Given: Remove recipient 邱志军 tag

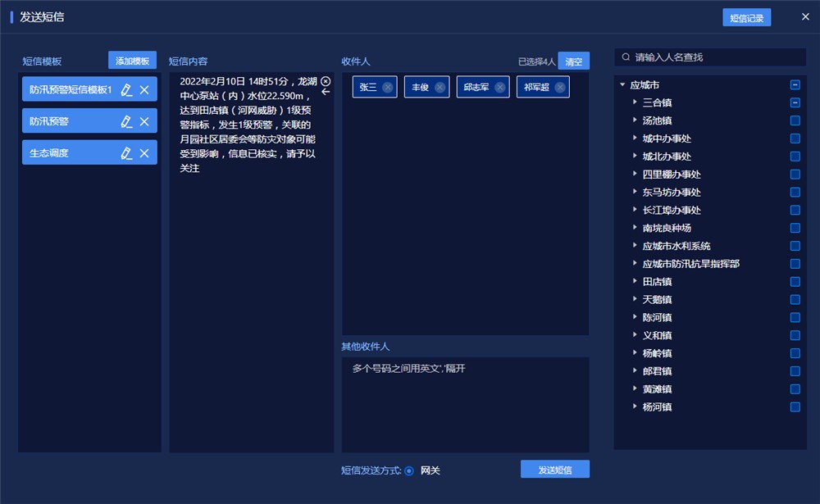Looking at the screenshot, I should (500, 88).
